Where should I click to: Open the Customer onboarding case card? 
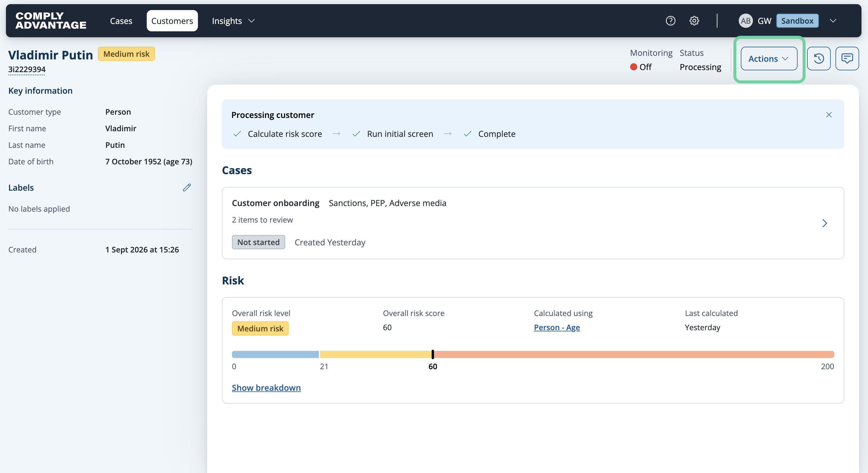point(533,223)
